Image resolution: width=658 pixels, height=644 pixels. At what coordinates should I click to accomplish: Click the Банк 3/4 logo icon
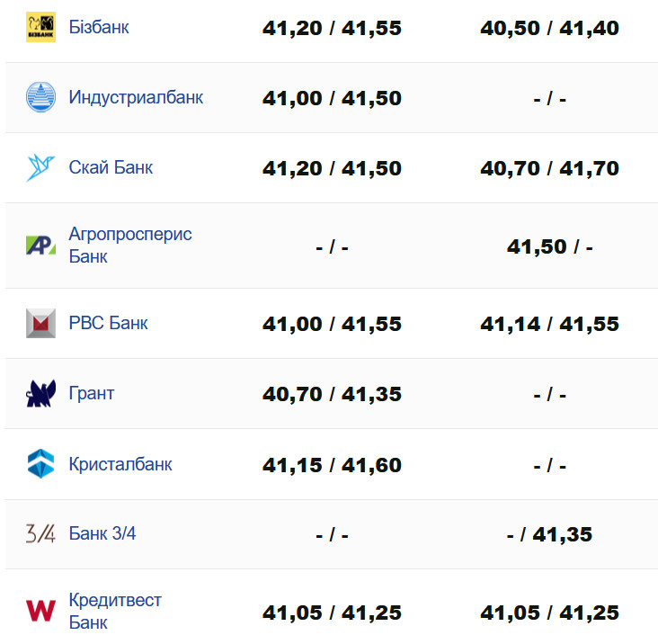point(40,533)
